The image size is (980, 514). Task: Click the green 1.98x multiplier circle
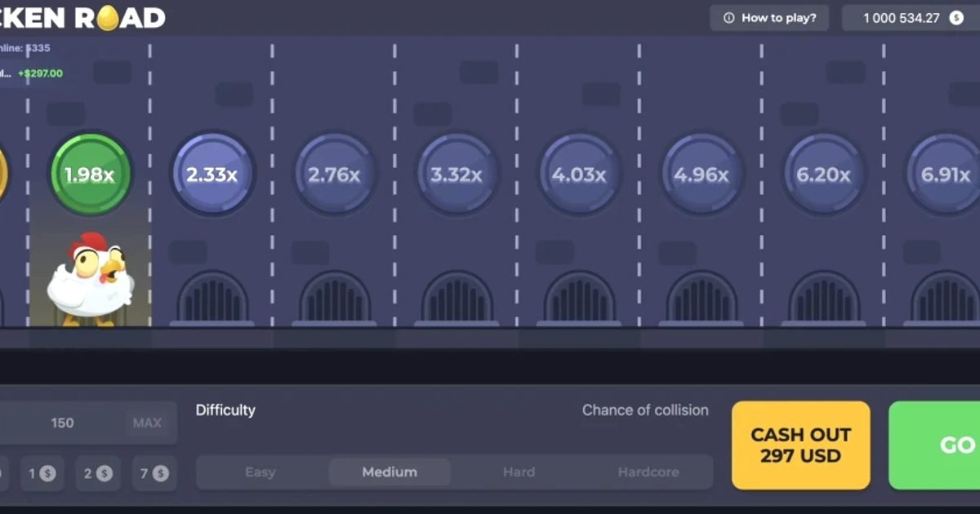click(x=90, y=174)
